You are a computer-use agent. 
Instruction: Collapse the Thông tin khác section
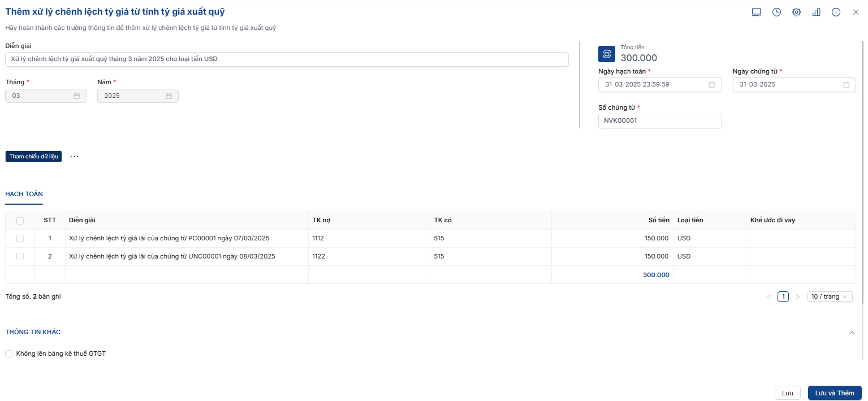coord(852,333)
